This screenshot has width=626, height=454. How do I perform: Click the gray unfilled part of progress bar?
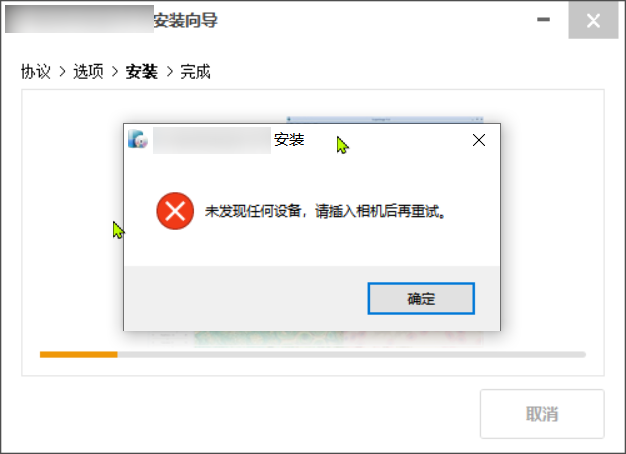(x=352, y=355)
